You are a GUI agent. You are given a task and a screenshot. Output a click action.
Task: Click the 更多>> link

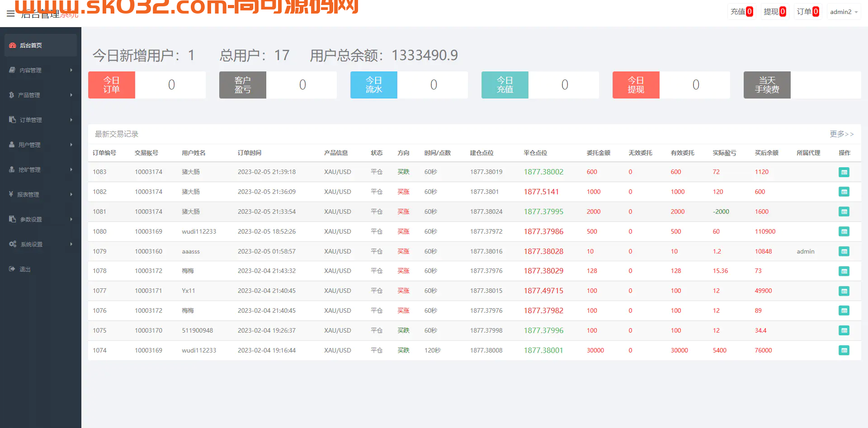tap(841, 134)
